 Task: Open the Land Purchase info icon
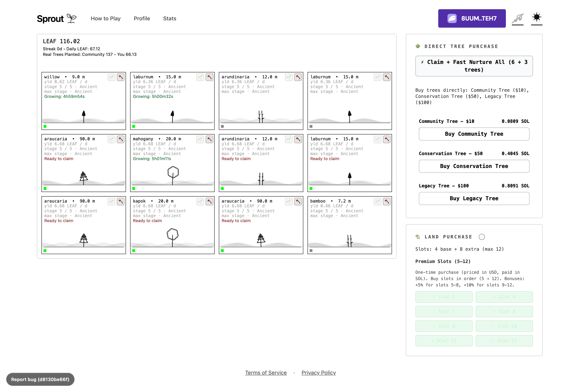click(481, 237)
